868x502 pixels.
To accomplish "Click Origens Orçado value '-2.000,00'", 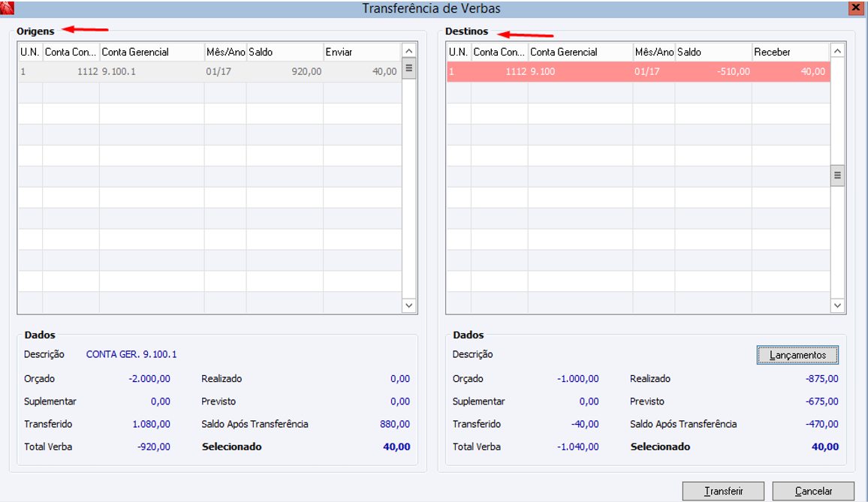I will [x=149, y=379].
